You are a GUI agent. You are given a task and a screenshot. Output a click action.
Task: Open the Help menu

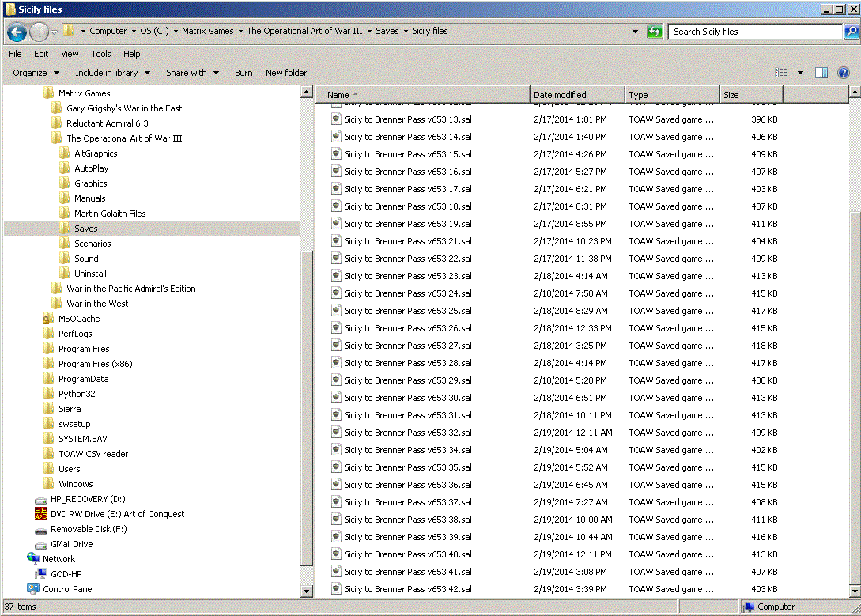[132, 54]
